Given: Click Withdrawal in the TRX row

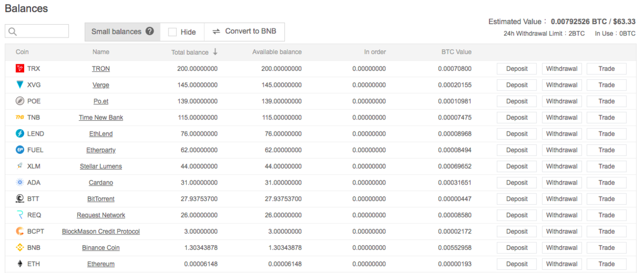Looking at the screenshot, I should tap(562, 69).
